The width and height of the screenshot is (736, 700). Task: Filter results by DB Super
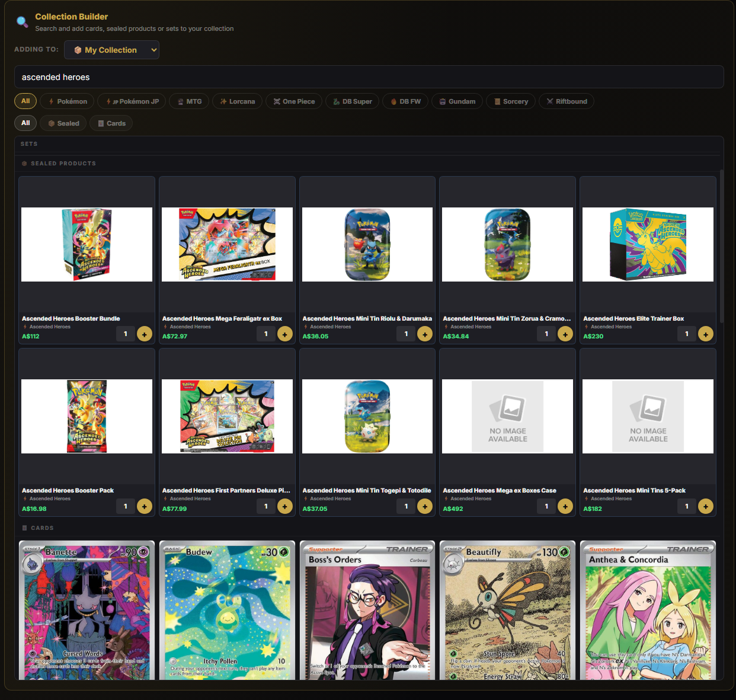coord(353,101)
